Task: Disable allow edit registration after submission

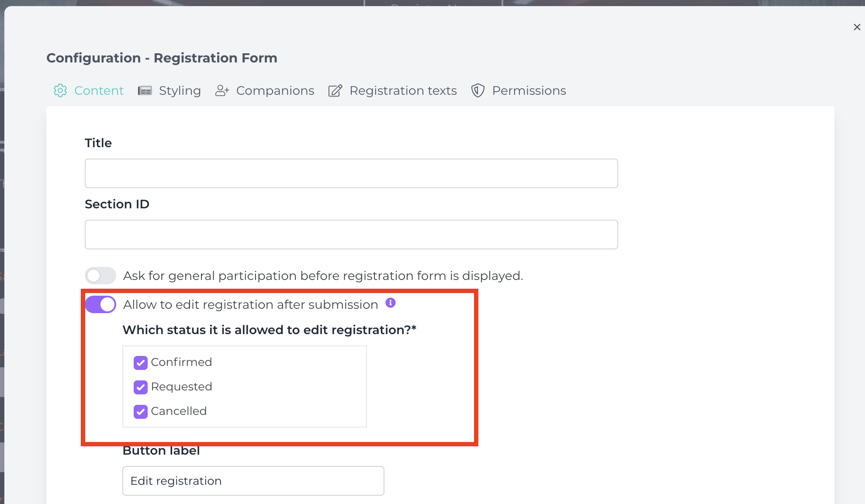Action: pos(100,304)
